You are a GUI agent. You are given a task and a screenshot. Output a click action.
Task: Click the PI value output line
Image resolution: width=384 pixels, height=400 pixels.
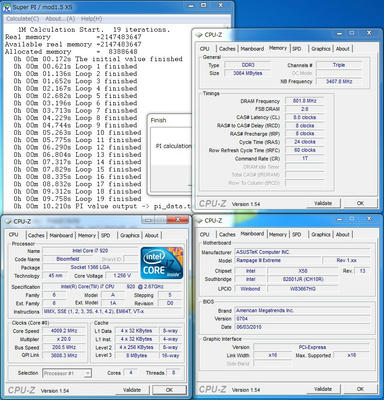(103, 206)
